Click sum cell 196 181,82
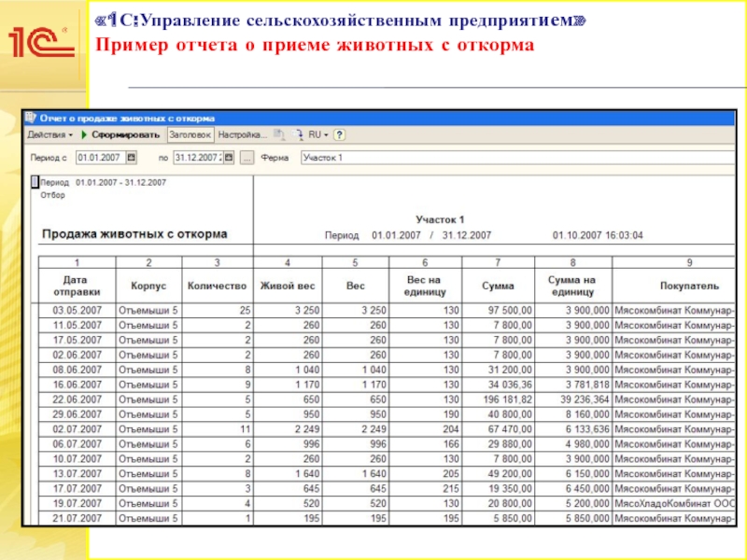This screenshot has width=747, height=560. click(x=499, y=399)
